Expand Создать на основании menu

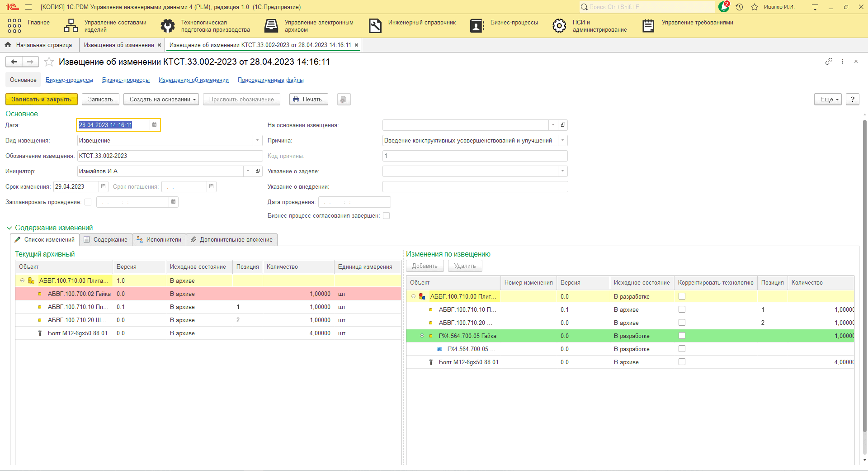click(x=161, y=100)
